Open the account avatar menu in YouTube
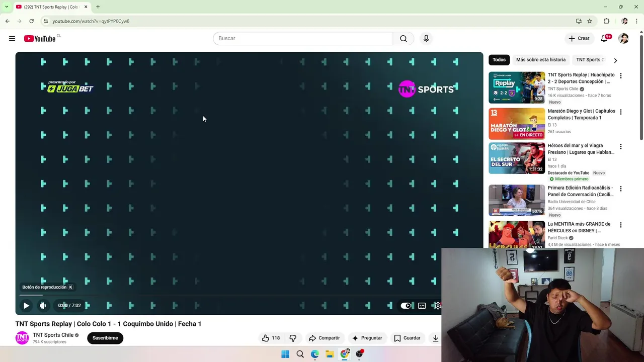This screenshot has width=644, height=362. (623, 39)
